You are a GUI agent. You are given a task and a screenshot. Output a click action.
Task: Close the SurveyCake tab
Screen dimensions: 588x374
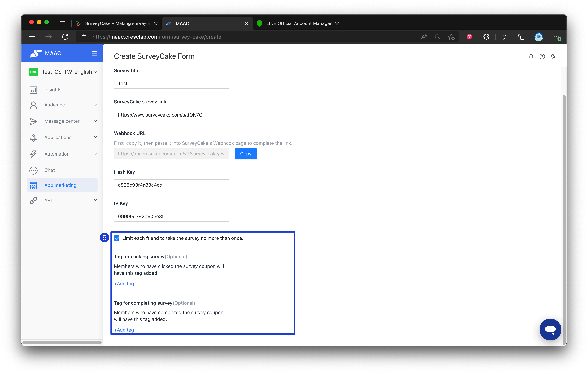156,24
